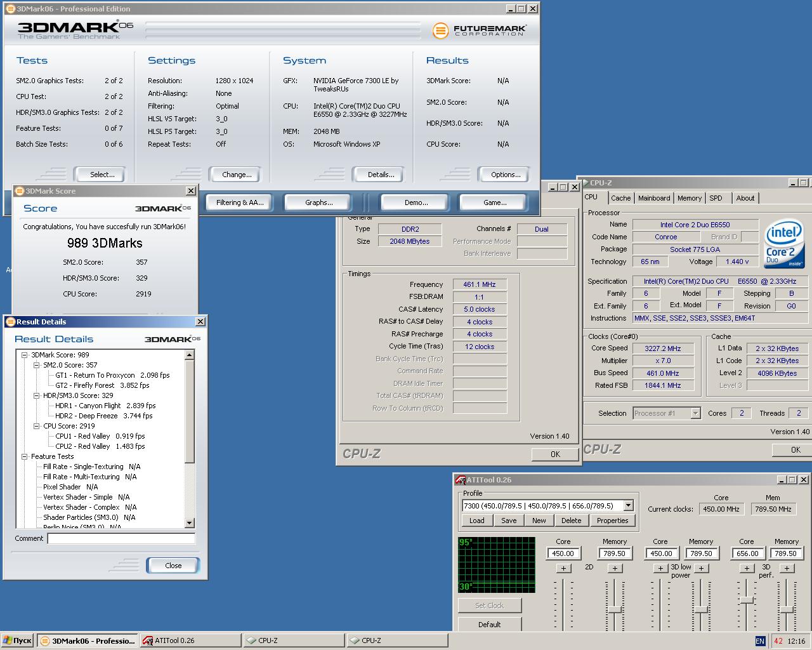
Task: Open CPU-Z Processor selection dropdown
Action: coord(695,413)
